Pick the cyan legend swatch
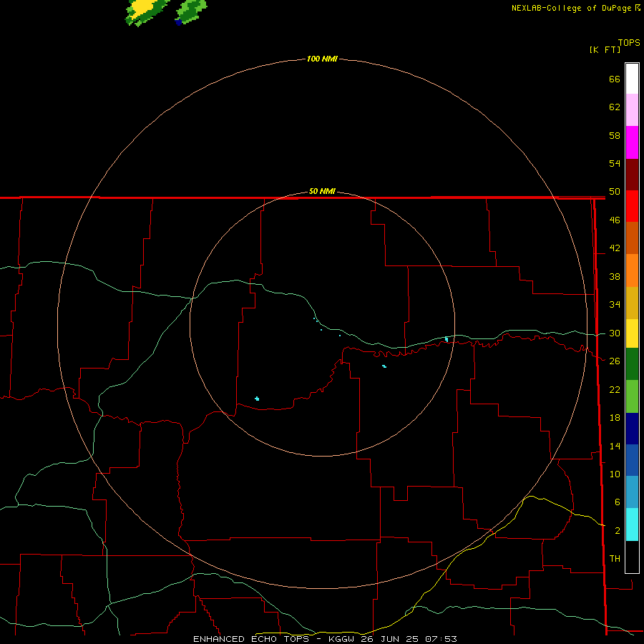Image resolution: width=644 pixels, height=644 pixels. (632, 525)
